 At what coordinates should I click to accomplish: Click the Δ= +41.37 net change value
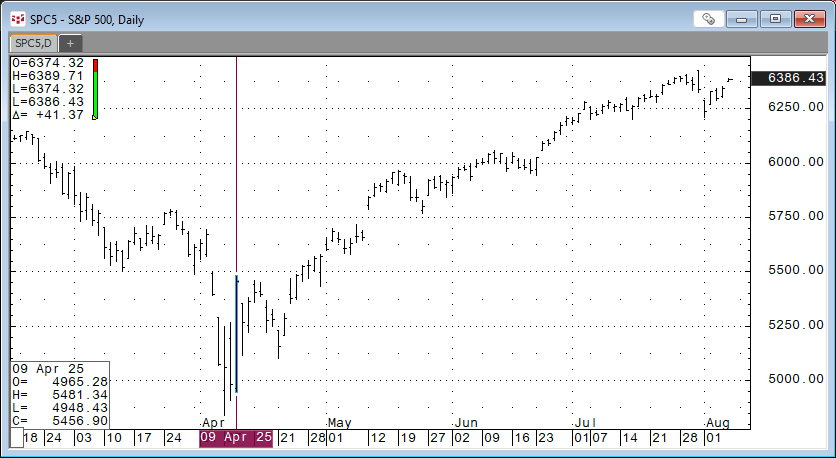point(48,115)
